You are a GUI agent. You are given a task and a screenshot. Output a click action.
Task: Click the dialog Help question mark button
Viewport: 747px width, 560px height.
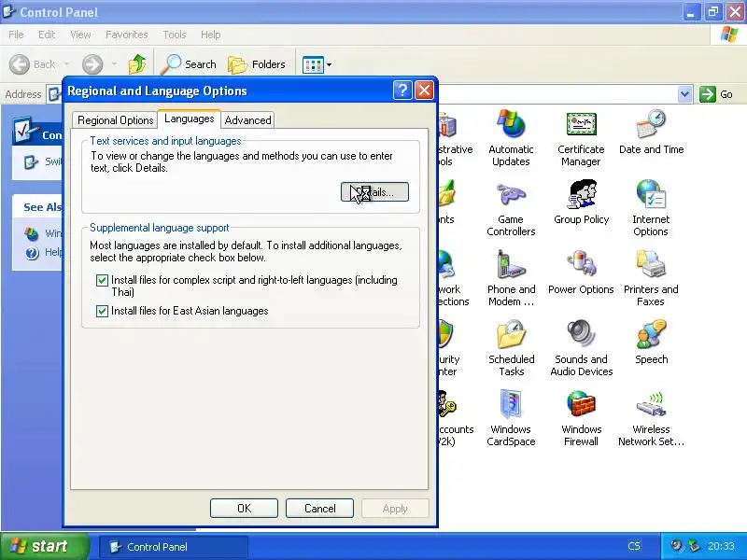tap(402, 90)
